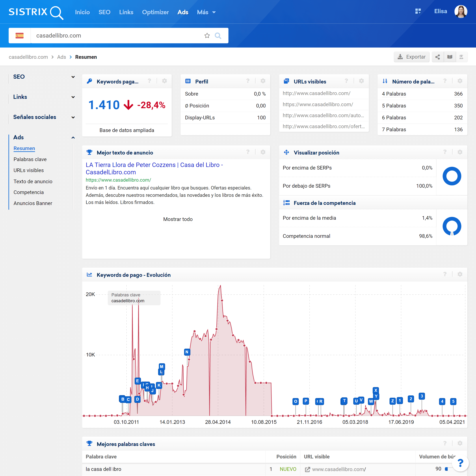Open the apps grid icon near Elisa

click(x=418, y=11)
